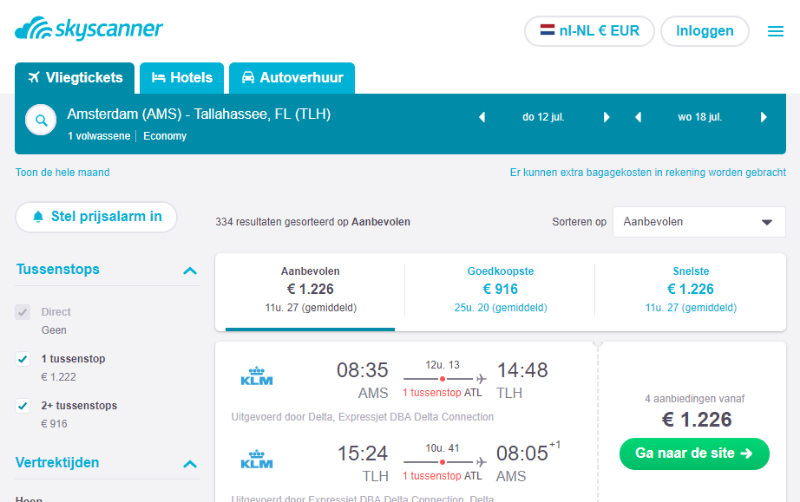Go to next departure date arrow

[607, 117]
